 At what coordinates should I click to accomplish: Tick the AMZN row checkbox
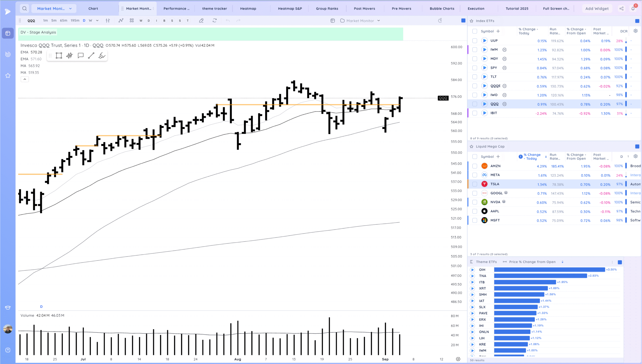(474, 166)
